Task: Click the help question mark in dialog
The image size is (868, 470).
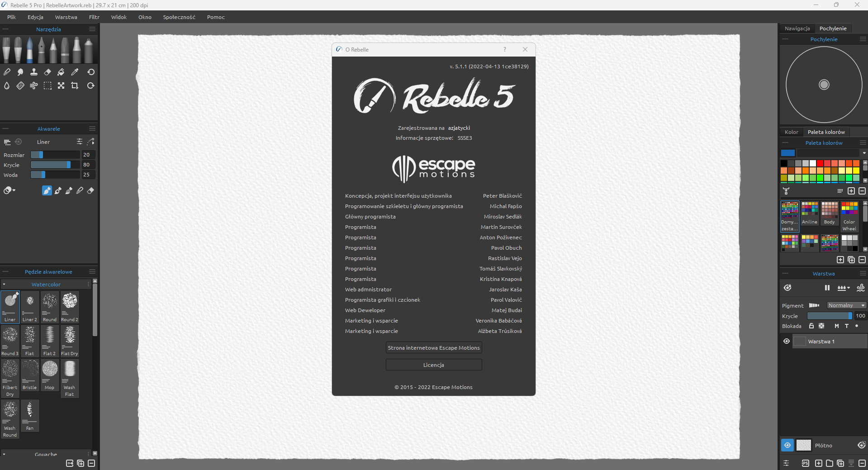Action: [505, 49]
